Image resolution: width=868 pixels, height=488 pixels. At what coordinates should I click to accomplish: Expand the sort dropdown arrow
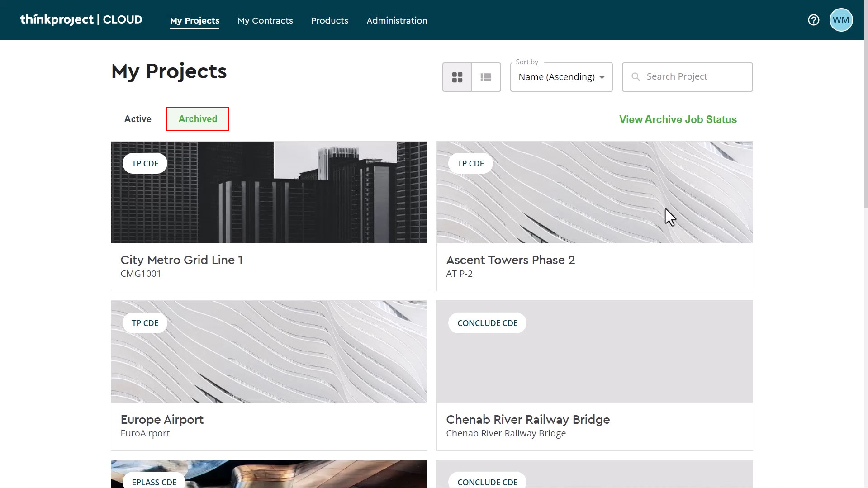coord(602,77)
